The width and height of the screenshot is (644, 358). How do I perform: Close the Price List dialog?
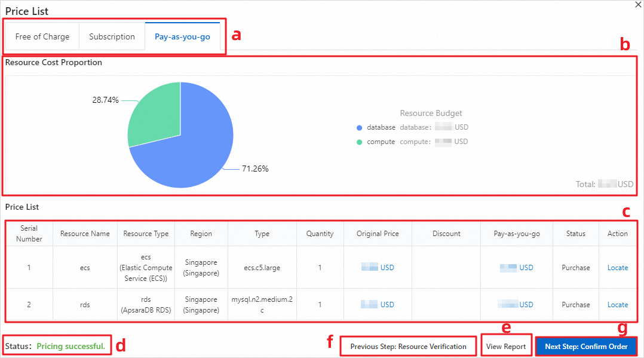[x=638, y=5]
